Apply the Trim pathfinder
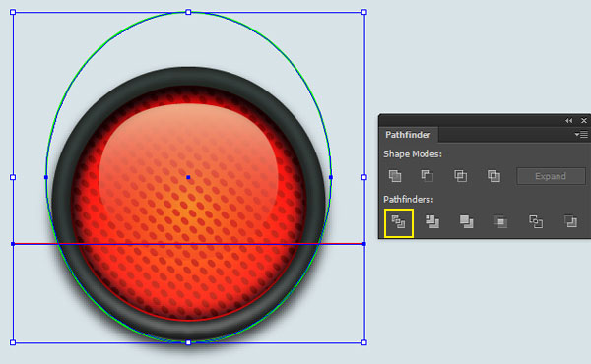Viewport: 591px width, 364px height. coord(432,222)
